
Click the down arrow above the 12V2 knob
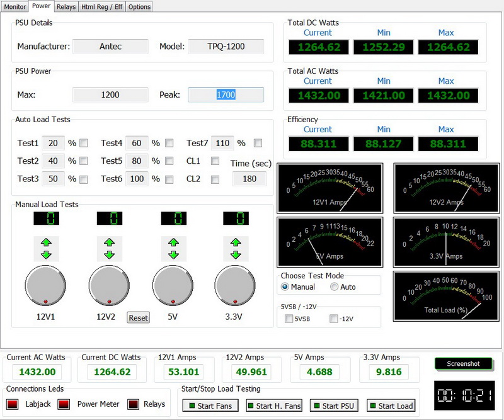tap(108, 255)
